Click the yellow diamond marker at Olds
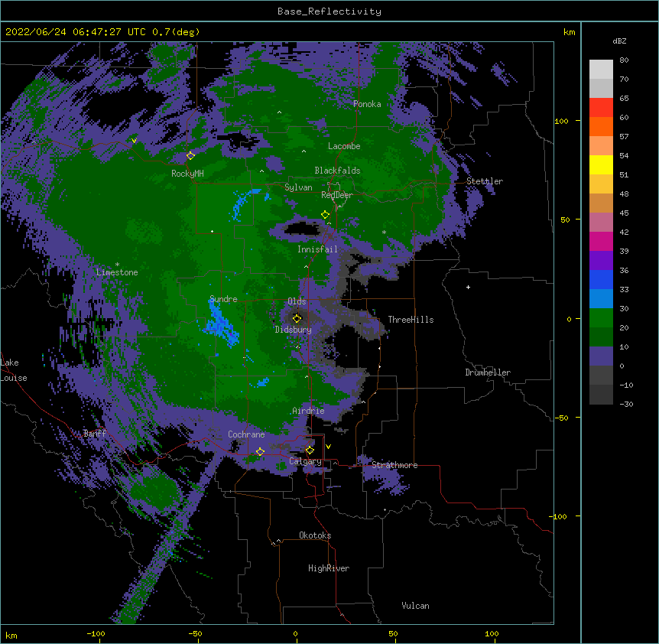This screenshot has height=644, width=659. [x=297, y=318]
